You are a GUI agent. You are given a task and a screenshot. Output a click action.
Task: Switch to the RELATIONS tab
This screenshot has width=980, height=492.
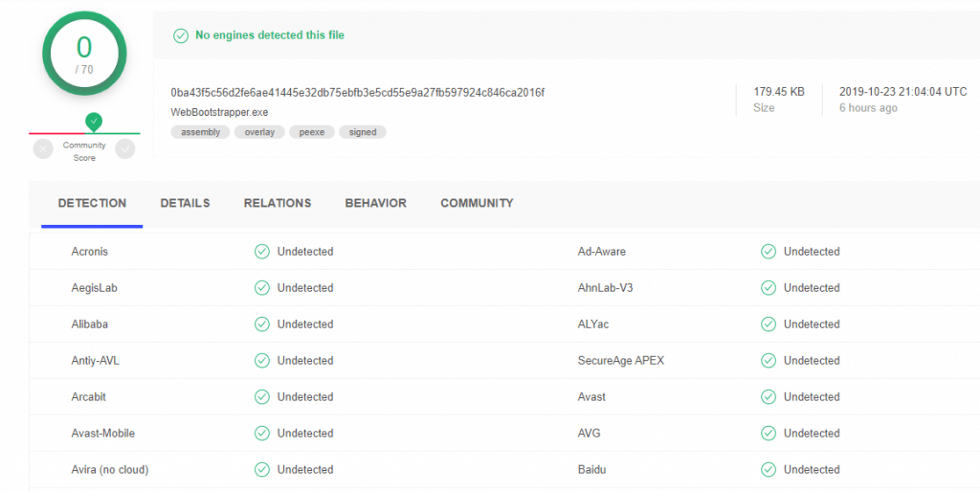[278, 203]
